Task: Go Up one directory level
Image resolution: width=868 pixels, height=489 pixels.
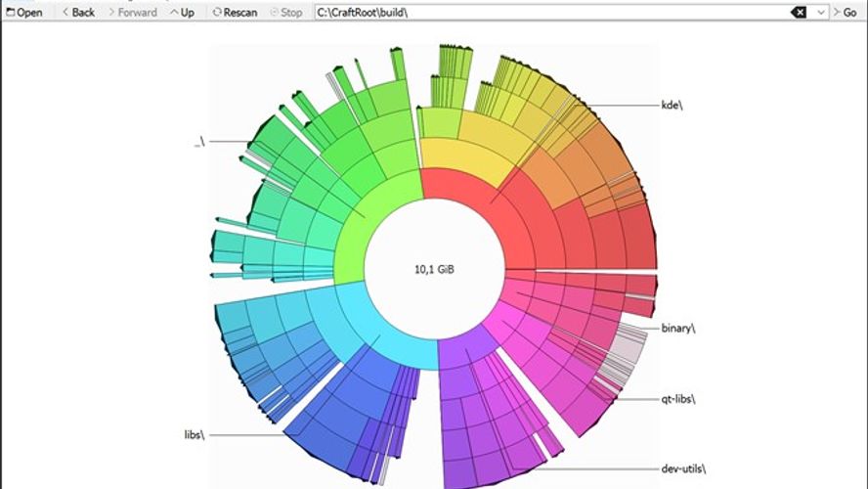Action: click(182, 12)
